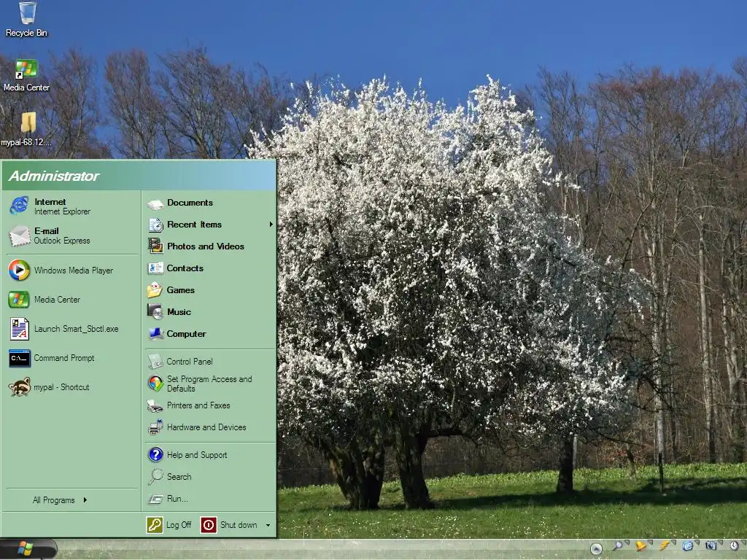This screenshot has height=560, width=747.
Task: Open the Shut down options arrow
Action: pyautogui.click(x=268, y=525)
